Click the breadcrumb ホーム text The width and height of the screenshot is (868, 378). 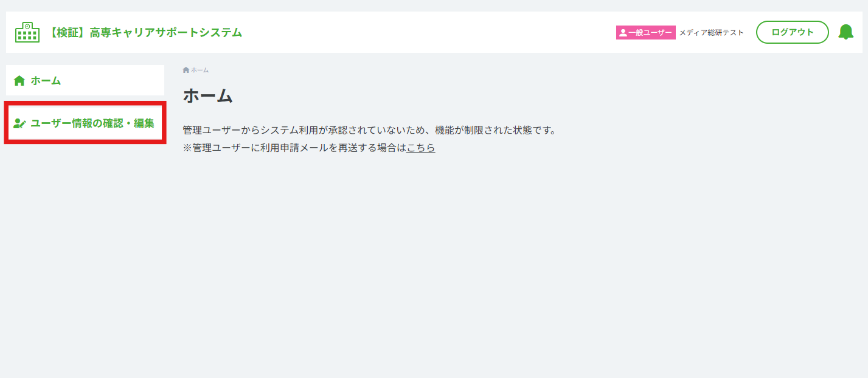tap(200, 70)
